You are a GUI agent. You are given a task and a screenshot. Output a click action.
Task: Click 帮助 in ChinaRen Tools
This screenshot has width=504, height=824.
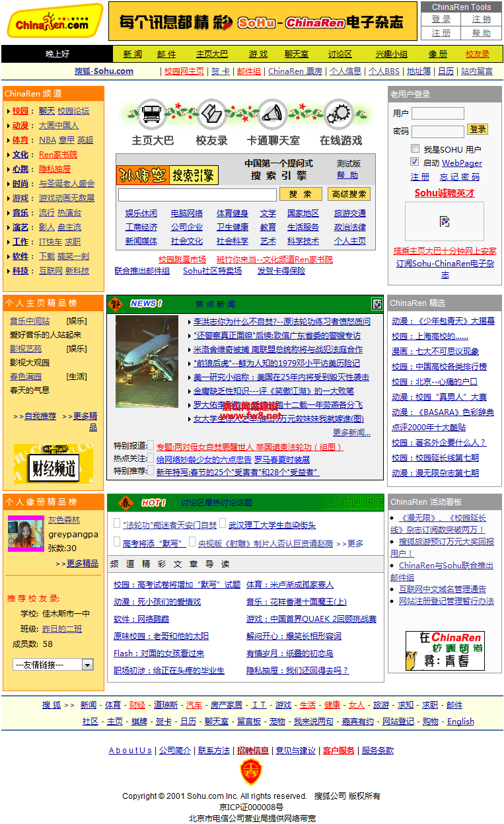[482, 33]
